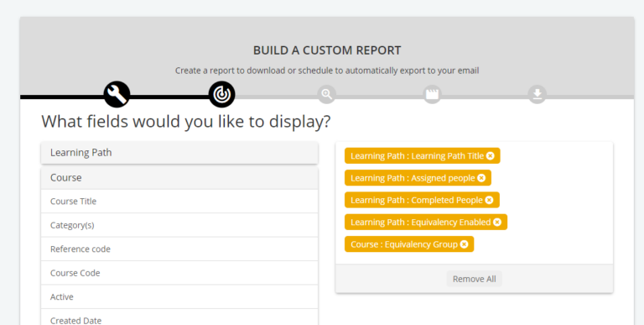Viewport: 644px width, 325px height.
Task: Collapse the Course section header
Action: pyautogui.click(x=179, y=178)
